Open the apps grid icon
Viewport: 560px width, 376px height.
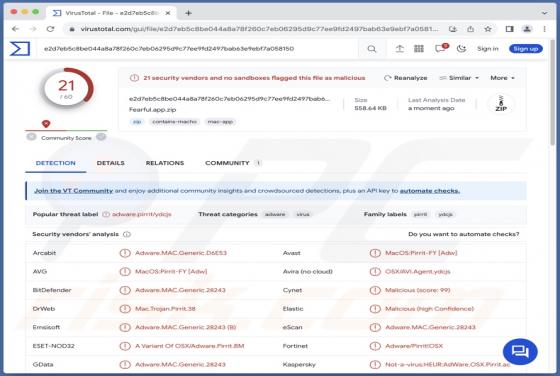tap(419, 49)
